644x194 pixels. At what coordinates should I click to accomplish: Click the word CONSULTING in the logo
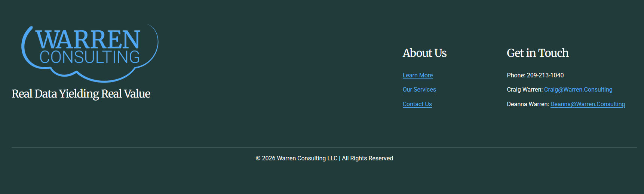[90, 57]
